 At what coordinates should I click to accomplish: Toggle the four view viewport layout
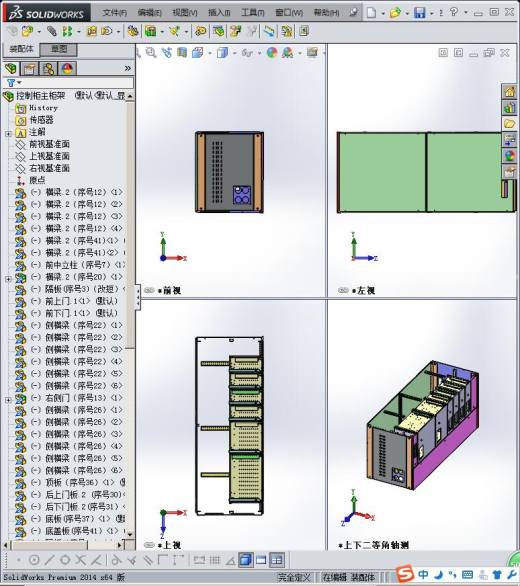pos(277,560)
